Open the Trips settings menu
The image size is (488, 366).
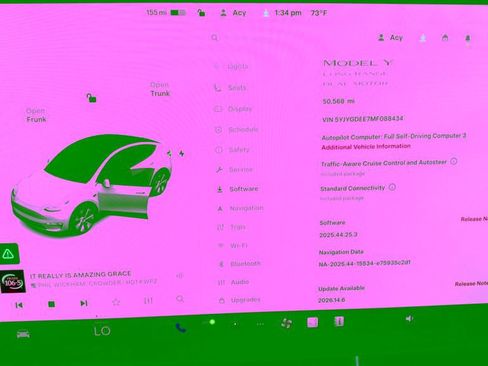pos(231,227)
